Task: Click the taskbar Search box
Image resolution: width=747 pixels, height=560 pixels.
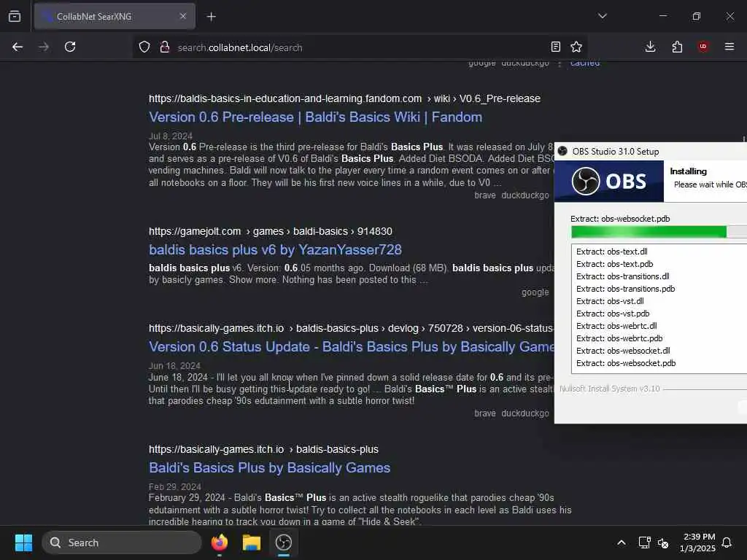Action: point(122,542)
